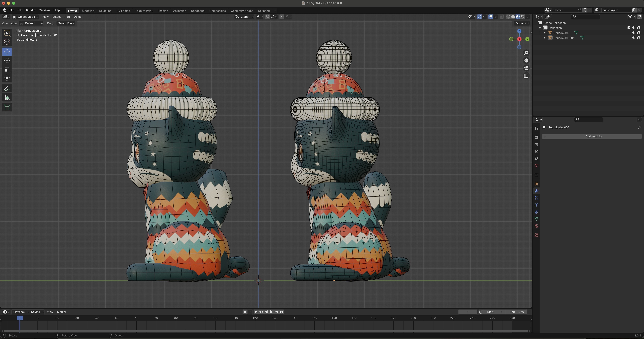Open the Object properties tab

click(536, 184)
